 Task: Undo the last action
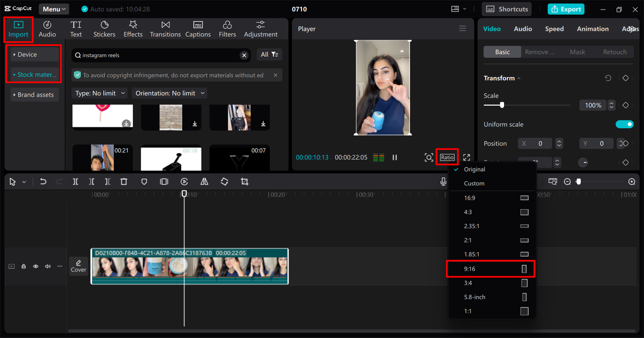43,182
